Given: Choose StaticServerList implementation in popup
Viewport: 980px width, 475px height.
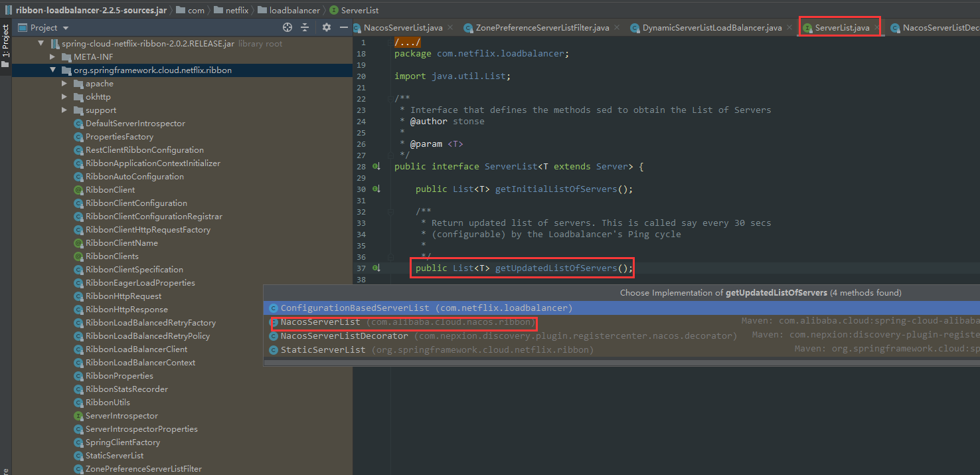Looking at the screenshot, I should coord(621,349).
